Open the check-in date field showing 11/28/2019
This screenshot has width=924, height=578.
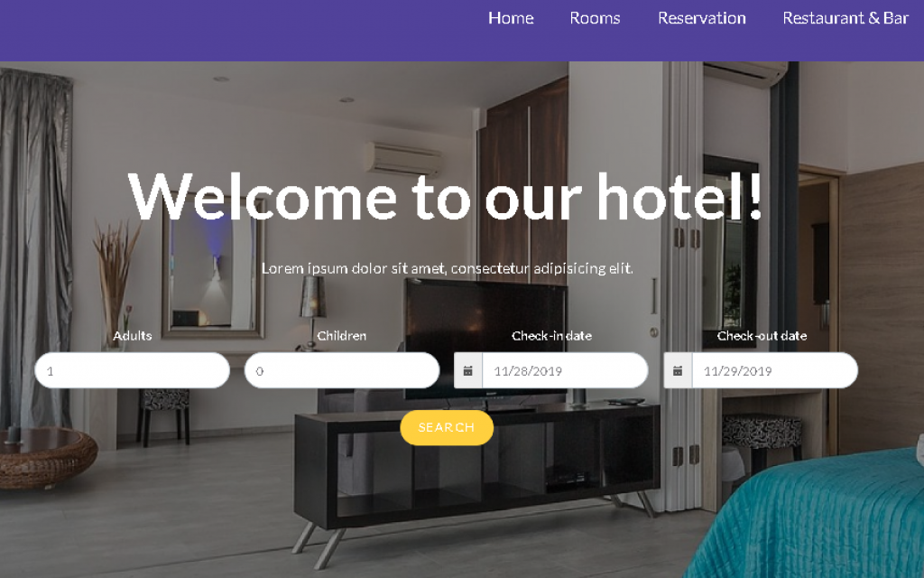565,371
